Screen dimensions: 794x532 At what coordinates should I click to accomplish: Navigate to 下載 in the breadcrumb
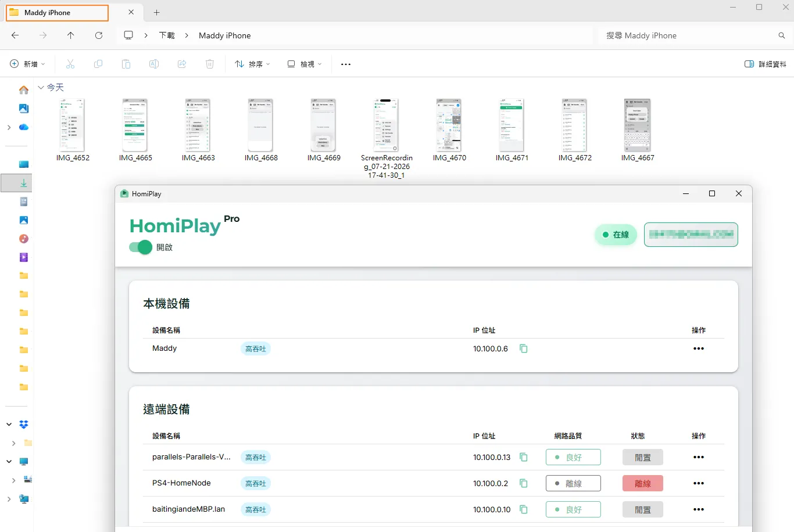click(x=167, y=35)
